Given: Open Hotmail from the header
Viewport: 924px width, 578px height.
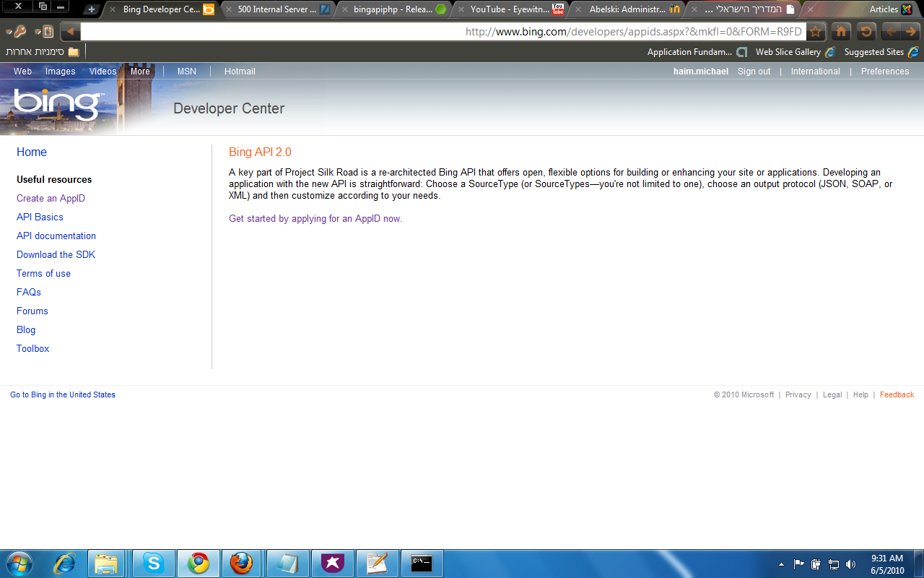Looking at the screenshot, I should pyautogui.click(x=240, y=72).
